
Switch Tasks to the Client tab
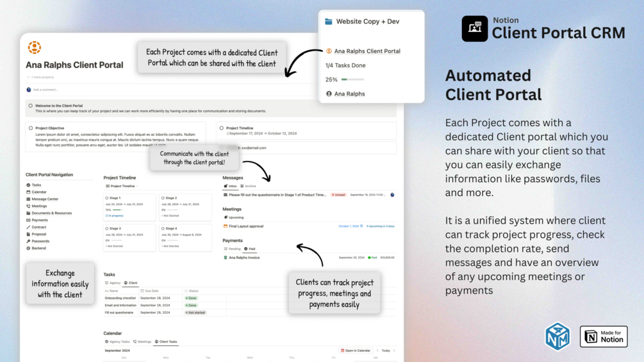point(131,283)
